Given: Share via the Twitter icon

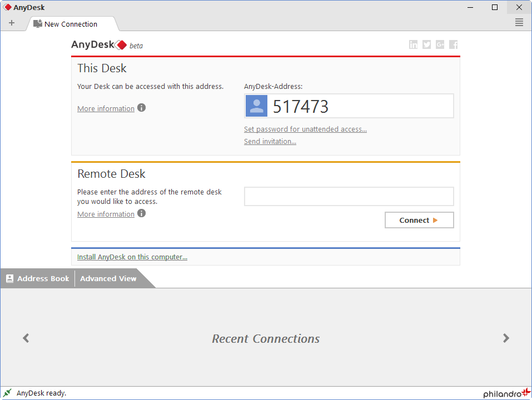Looking at the screenshot, I should [x=426, y=44].
